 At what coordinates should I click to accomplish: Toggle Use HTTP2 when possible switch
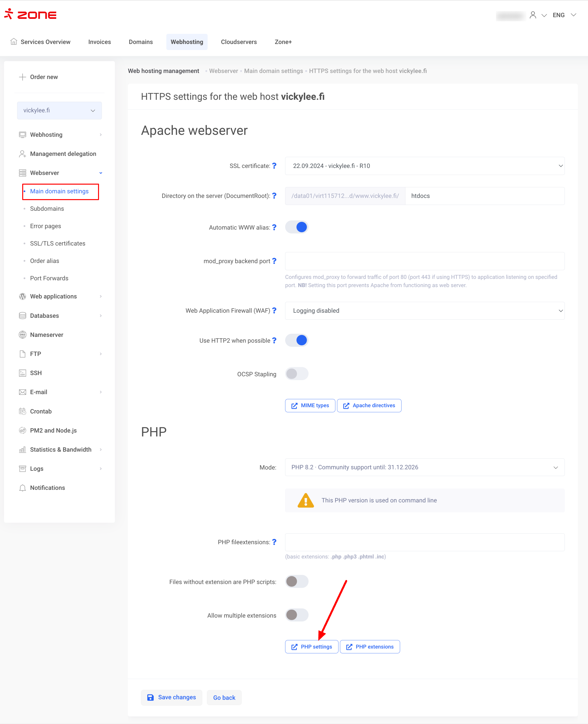point(297,340)
